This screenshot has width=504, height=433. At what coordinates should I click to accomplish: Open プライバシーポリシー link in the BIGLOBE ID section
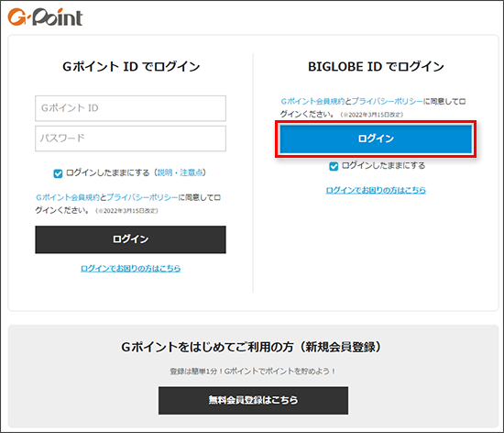[x=387, y=101]
